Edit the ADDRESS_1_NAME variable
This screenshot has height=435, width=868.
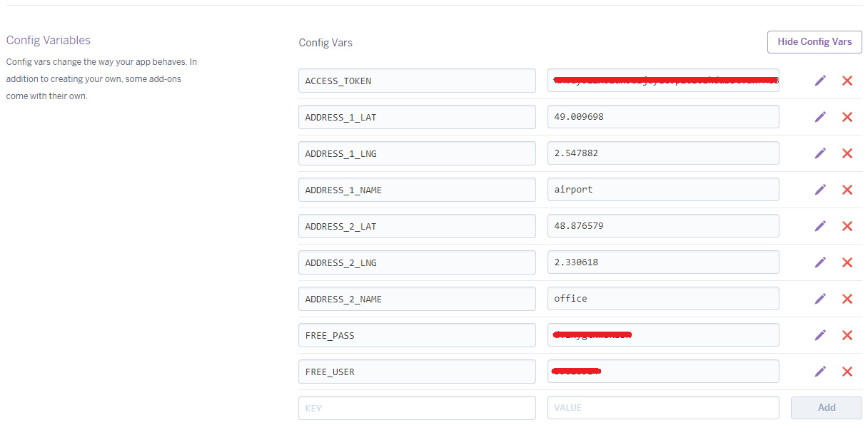[820, 190]
